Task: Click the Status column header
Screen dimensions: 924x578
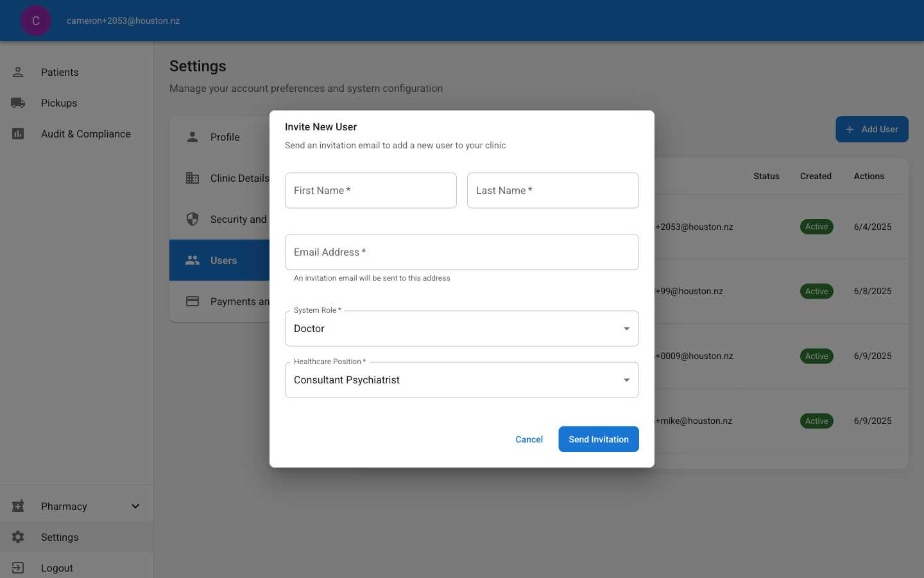Action: 766,176
